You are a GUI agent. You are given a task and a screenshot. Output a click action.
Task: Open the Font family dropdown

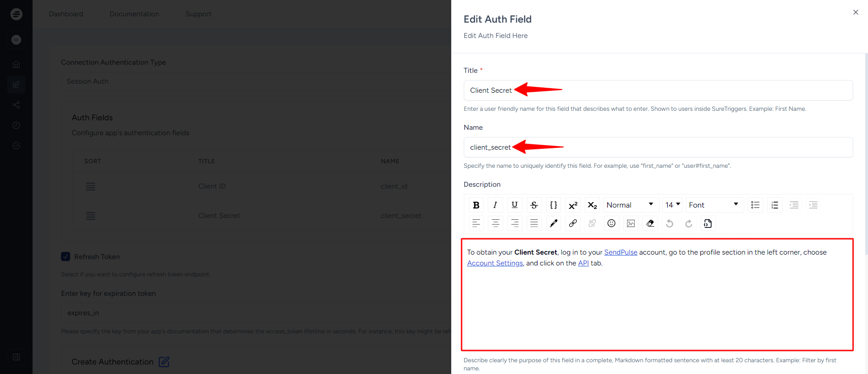pyautogui.click(x=714, y=205)
